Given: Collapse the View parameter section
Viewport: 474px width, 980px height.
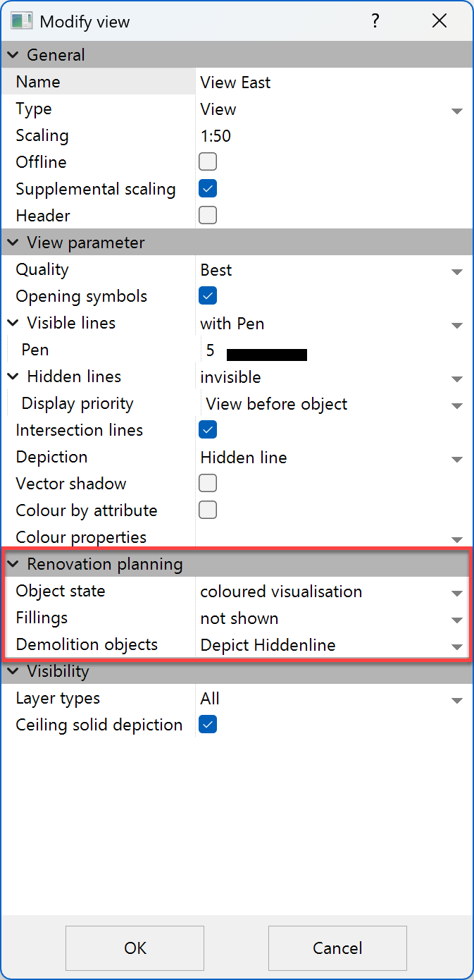Looking at the screenshot, I should click(x=13, y=242).
